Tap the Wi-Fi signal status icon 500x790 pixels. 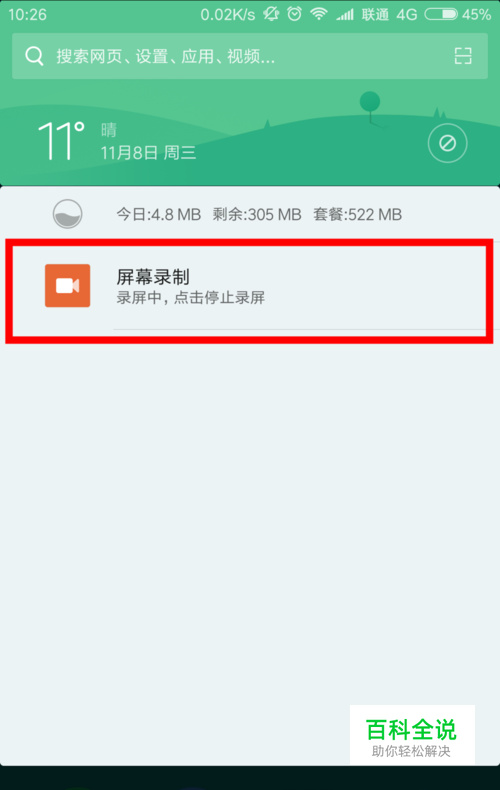[x=319, y=14]
